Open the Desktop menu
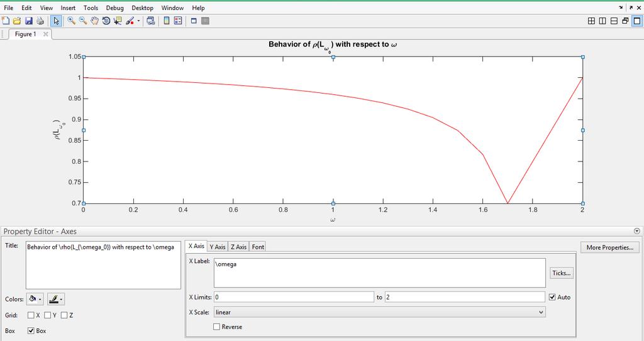This screenshot has height=341, width=644. point(143,8)
